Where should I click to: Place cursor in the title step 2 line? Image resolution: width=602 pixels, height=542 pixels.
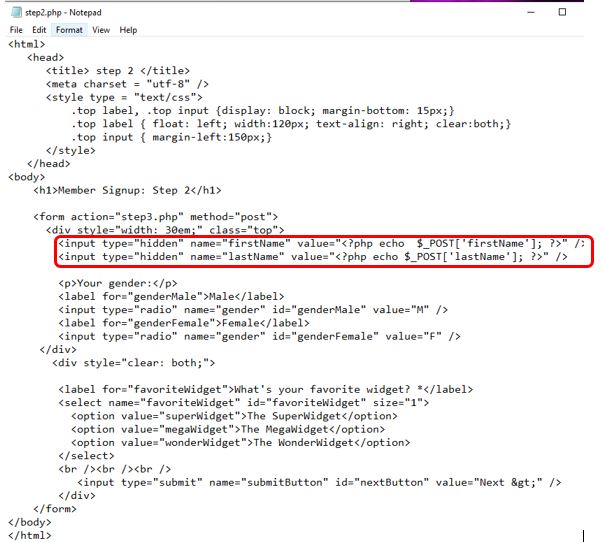(x=116, y=71)
